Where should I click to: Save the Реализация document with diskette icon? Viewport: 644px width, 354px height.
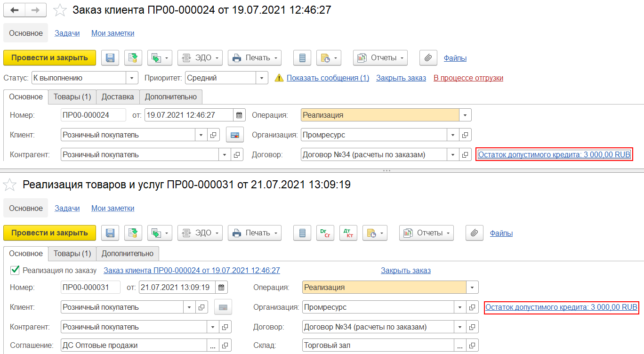click(110, 233)
